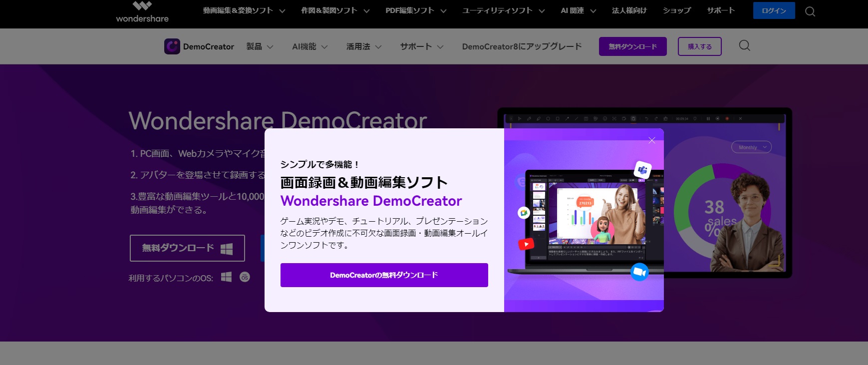Click the 購入する outlined button
The image size is (868, 365).
pos(699,46)
